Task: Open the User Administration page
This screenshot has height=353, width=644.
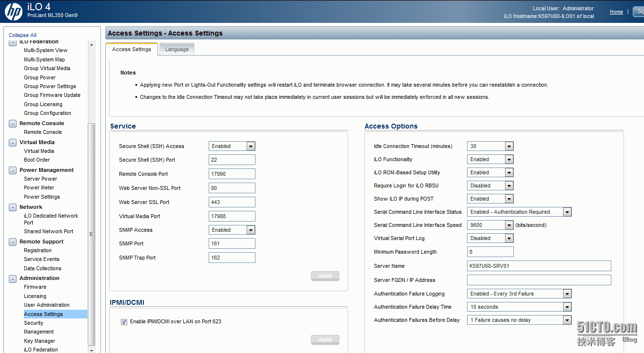Action: pos(47,305)
